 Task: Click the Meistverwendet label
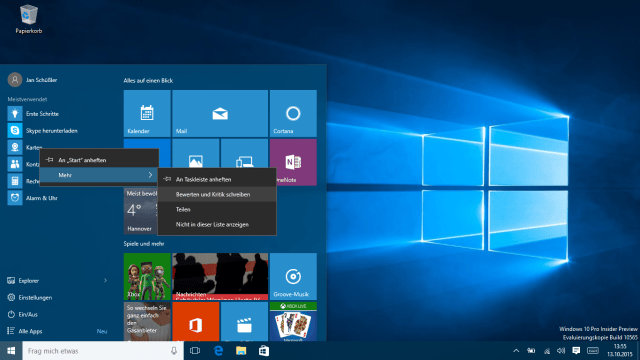[27, 99]
